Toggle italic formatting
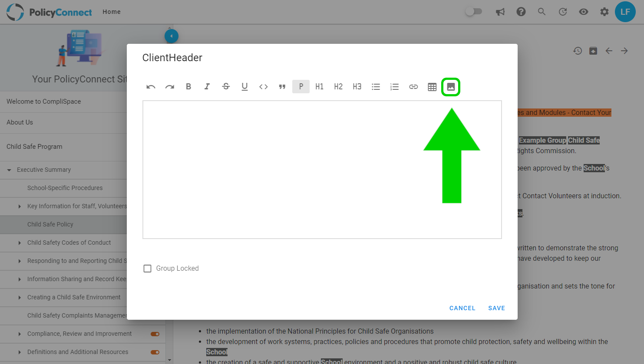 tap(207, 86)
